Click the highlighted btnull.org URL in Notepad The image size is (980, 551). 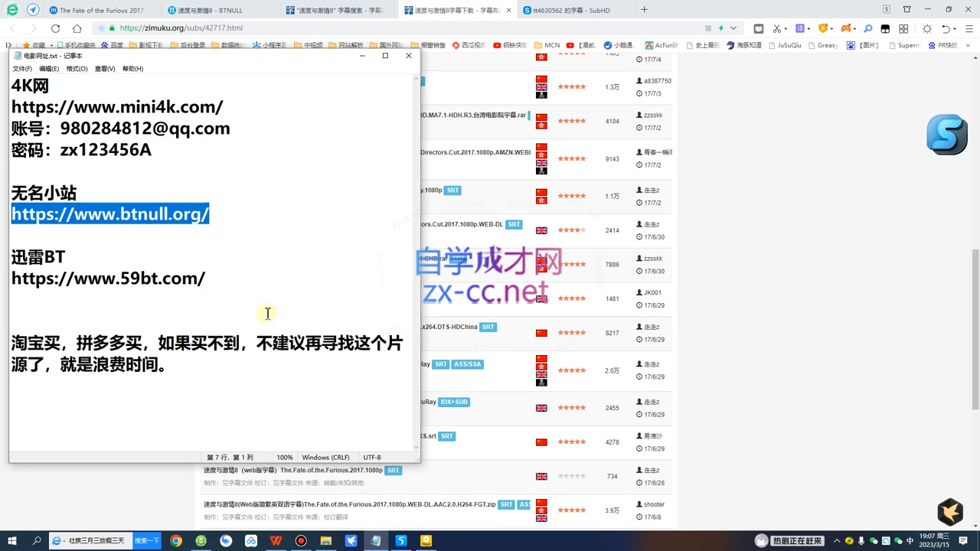coord(110,214)
